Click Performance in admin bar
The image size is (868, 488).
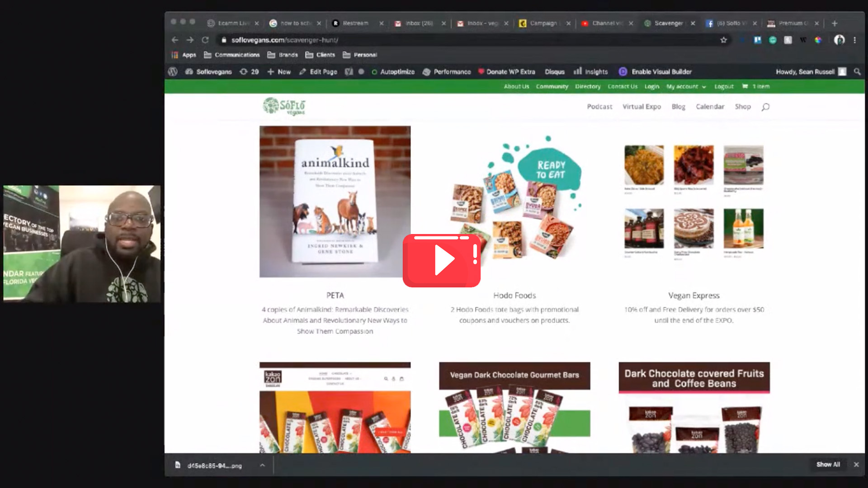click(447, 71)
